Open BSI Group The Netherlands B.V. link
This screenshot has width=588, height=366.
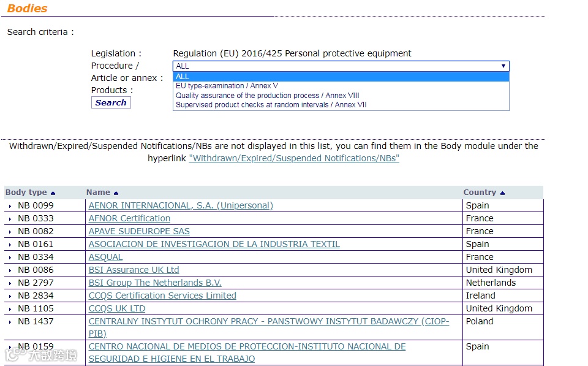click(155, 283)
